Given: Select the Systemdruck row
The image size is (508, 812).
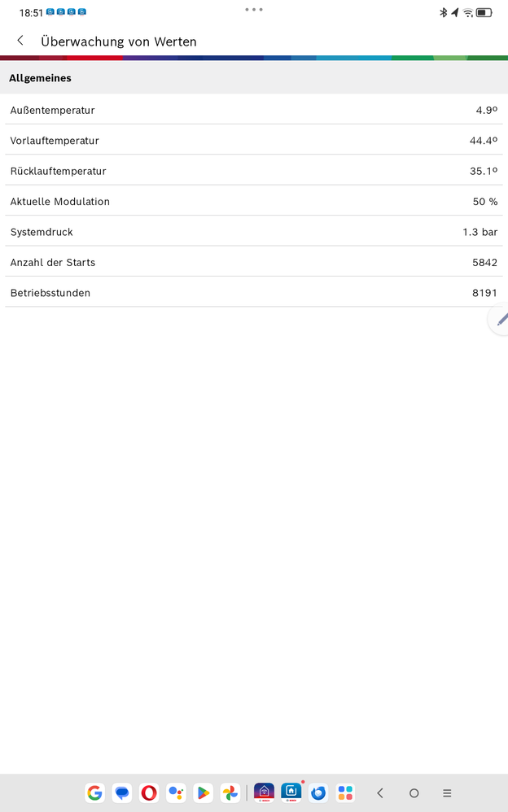Looking at the screenshot, I should [x=253, y=232].
